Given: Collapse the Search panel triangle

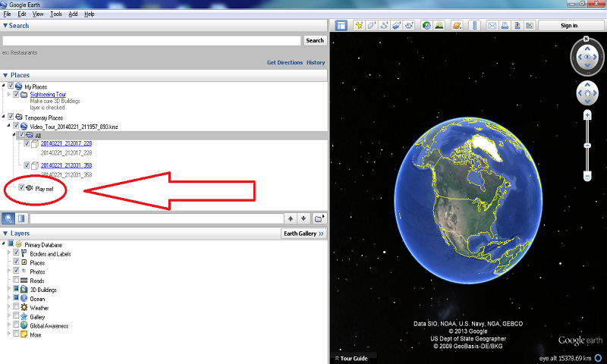Looking at the screenshot, I should (x=5, y=26).
